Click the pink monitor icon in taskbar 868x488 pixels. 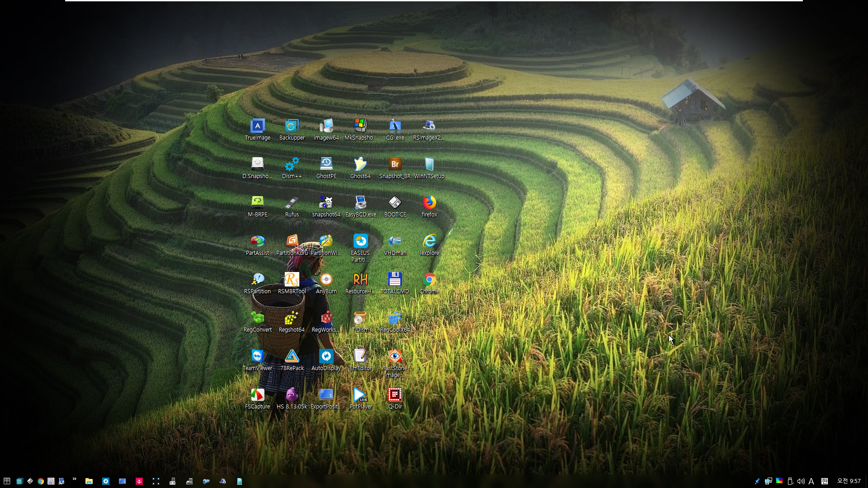coord(139,481)
